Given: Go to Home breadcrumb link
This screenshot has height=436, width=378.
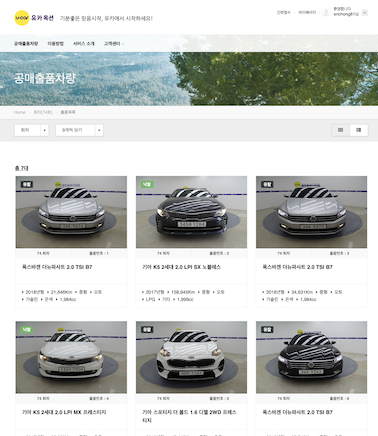Looking at the screenshot, I should pyautogui.click(x=20, y=112).
